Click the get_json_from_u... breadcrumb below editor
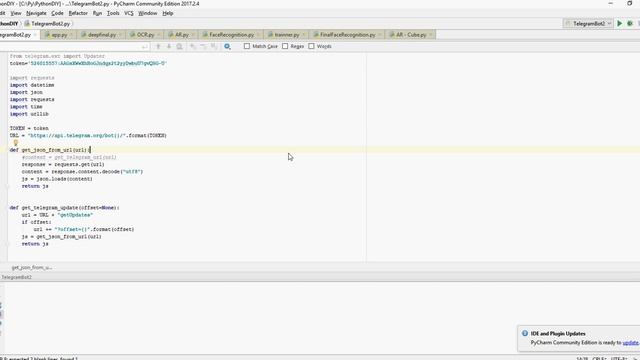 (x=32, y=268)
